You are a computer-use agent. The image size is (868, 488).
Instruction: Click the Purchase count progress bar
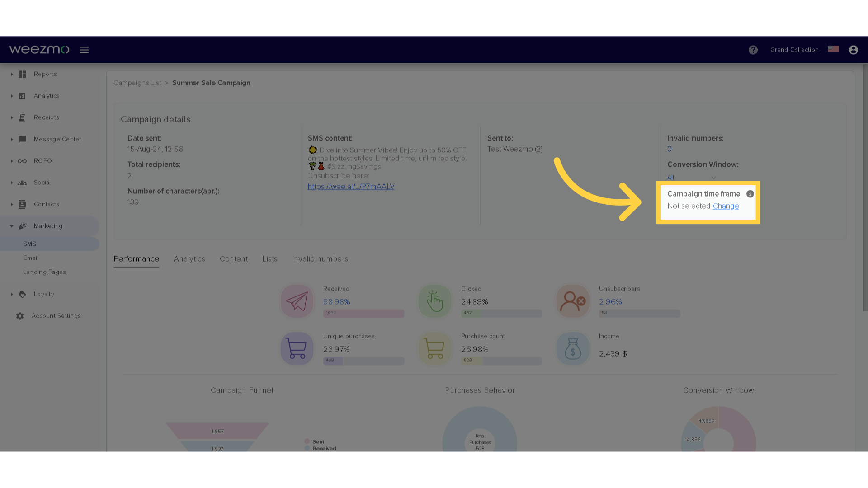pyautogui.click(x=502, y=361)
